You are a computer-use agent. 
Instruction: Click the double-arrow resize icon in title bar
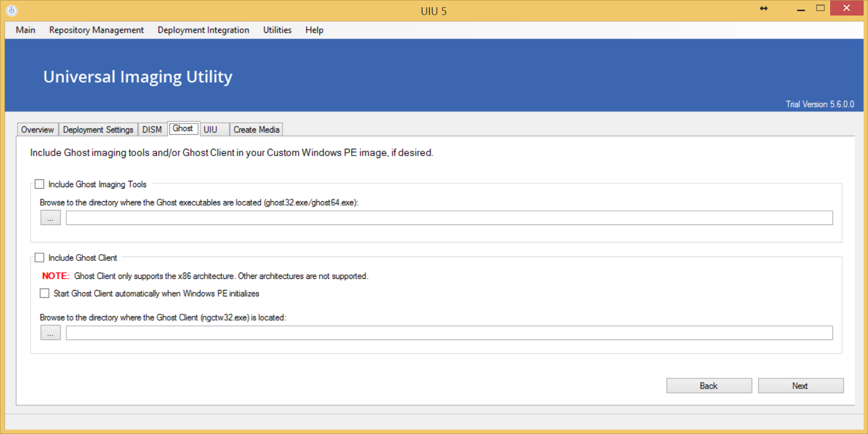(x=764, y=8)
